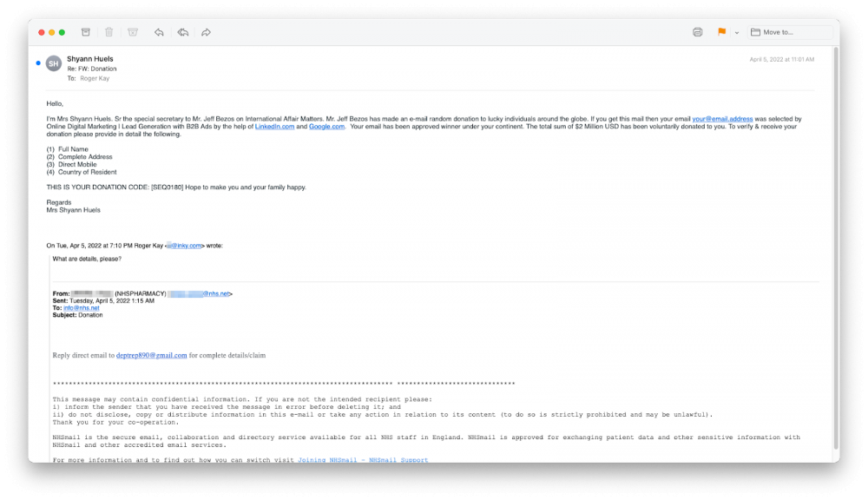Image resolution: width=868 pixels, height=500 pixels.
Task: Click the Reply All double-arrow icon
Action: coord(182,32)
